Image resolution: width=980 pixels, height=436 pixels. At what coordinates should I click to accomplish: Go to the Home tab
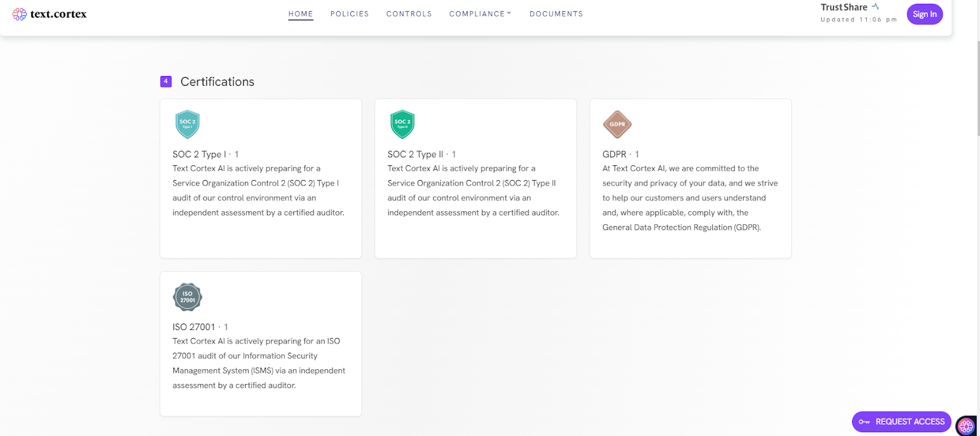pyautogui.click(x=301, y=14)
